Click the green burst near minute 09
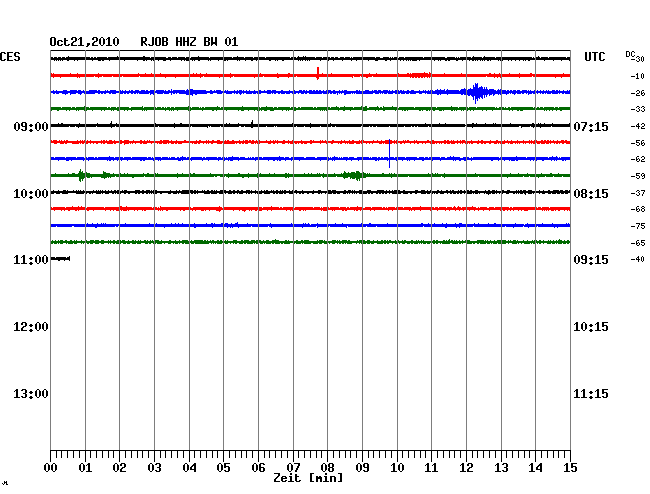The width and height of the screenshot is (650, 494). pyautogui.click(x=354, y=175)
